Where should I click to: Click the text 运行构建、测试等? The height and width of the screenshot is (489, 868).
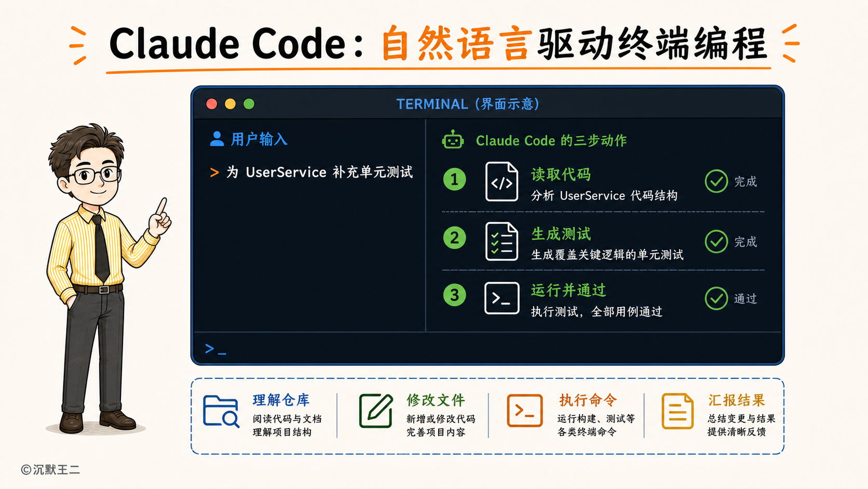point(596,419)
